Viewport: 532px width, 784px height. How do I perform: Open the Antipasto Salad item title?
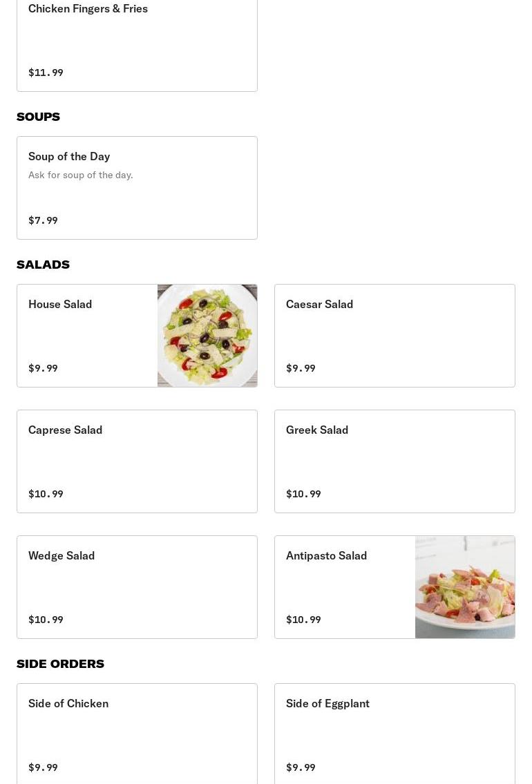pyautogui.click(x=326, y=555)
